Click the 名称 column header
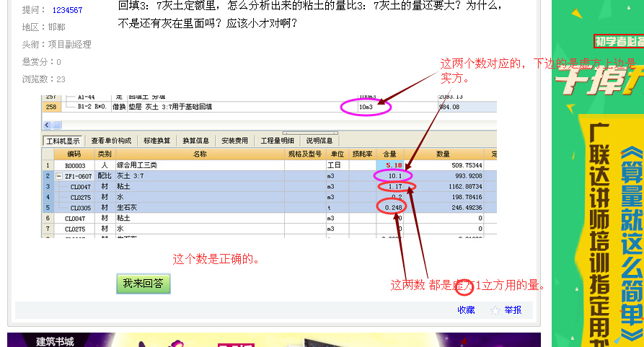 200,154
